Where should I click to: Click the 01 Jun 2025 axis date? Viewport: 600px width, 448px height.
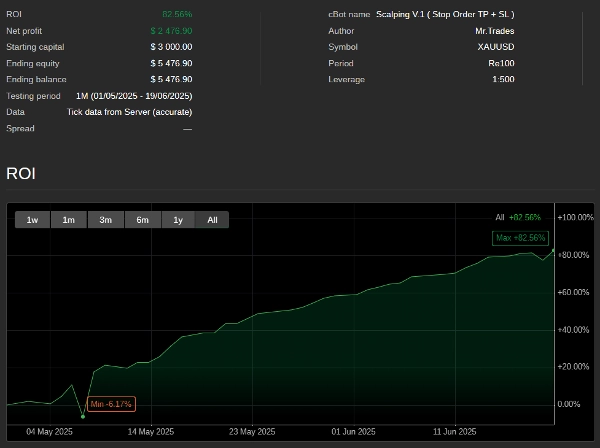[352, 432]
